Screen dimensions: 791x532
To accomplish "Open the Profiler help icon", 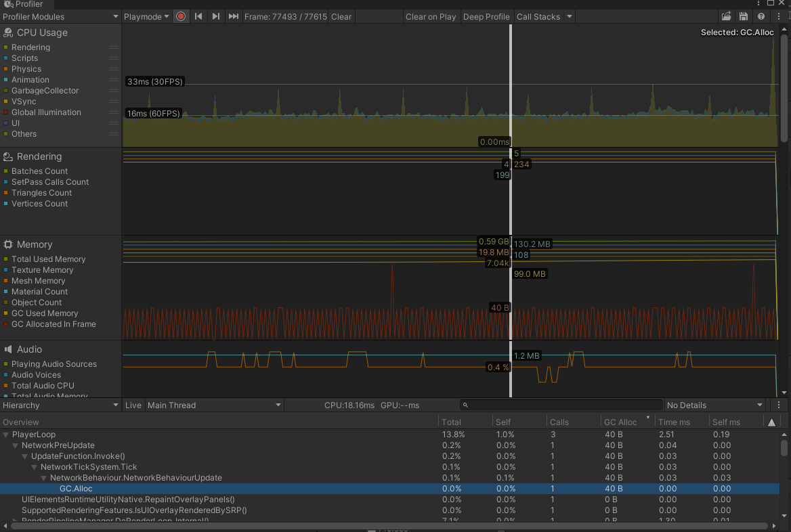I will (x=761, y=17).
